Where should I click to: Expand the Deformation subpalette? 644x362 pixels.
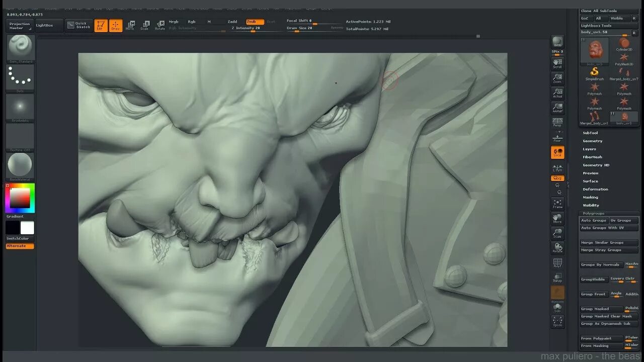click(595, 189)
